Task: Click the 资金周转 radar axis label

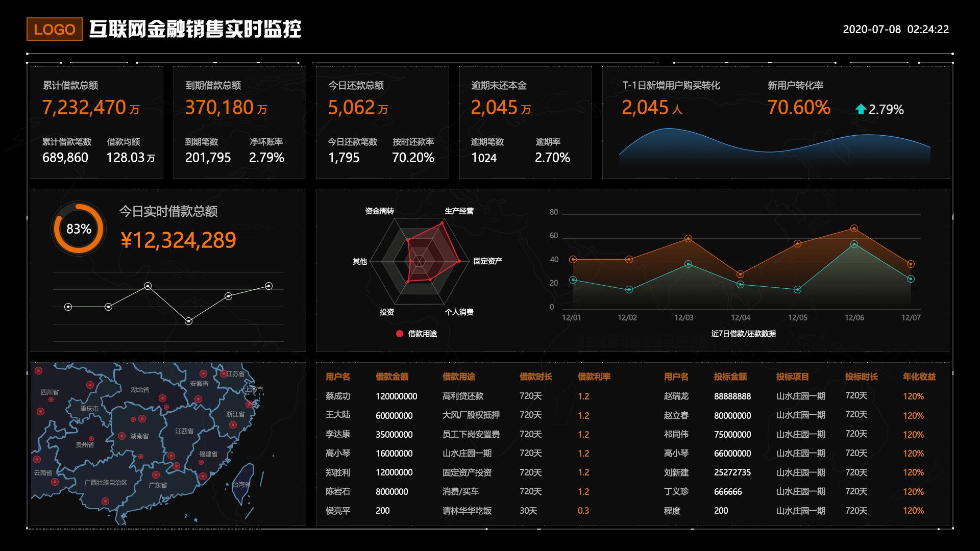Action: (x=379, y=211)
